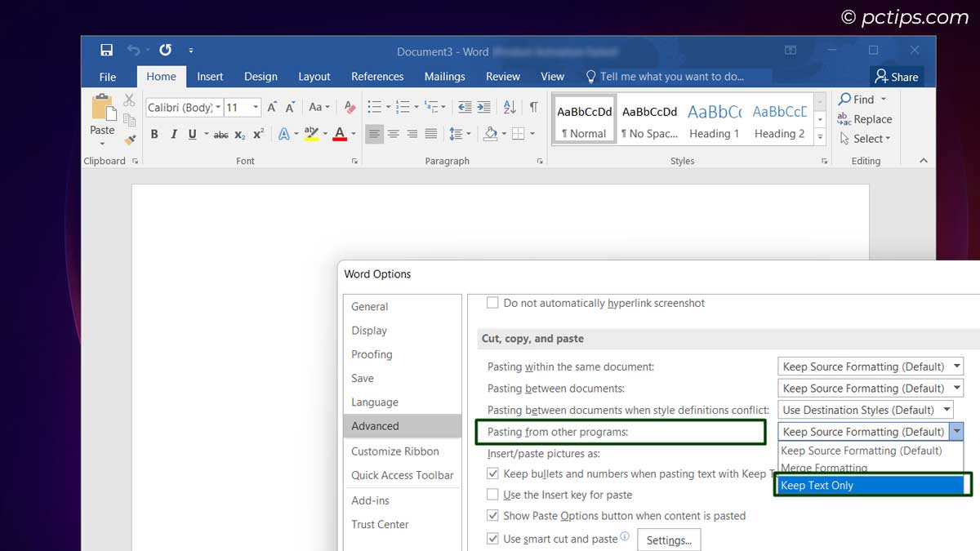
Task: Toggle the Show/Hide paragraph marks icon
Action: (x=535, y=105)
